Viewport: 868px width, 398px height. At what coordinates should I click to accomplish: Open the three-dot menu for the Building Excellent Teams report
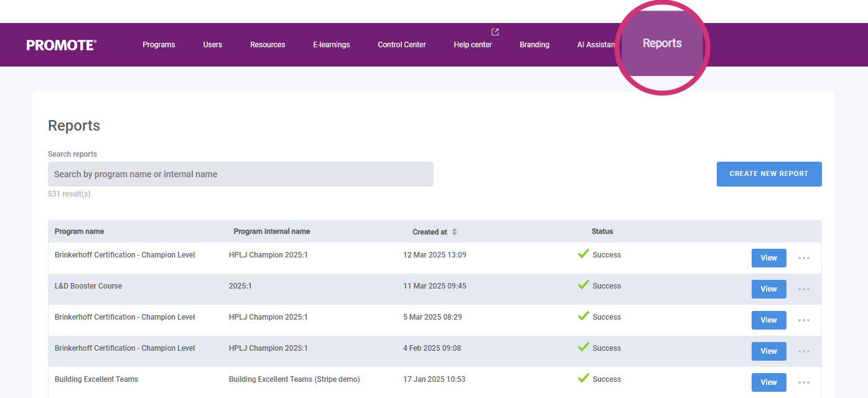point(804,382)
